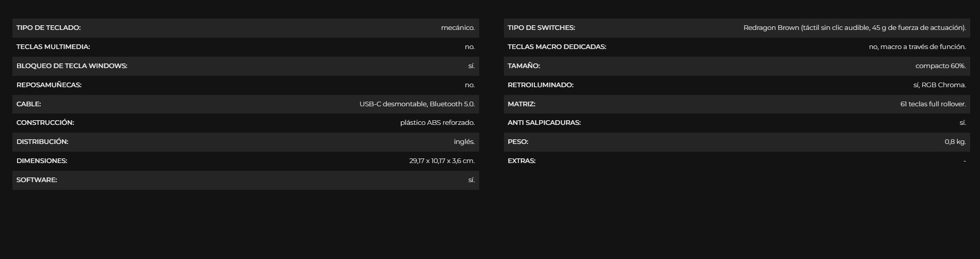Viewport: 980px width, 259px height.
Task: Click the 'plástico ABS reforzado.' text
Action: (437, 123)
